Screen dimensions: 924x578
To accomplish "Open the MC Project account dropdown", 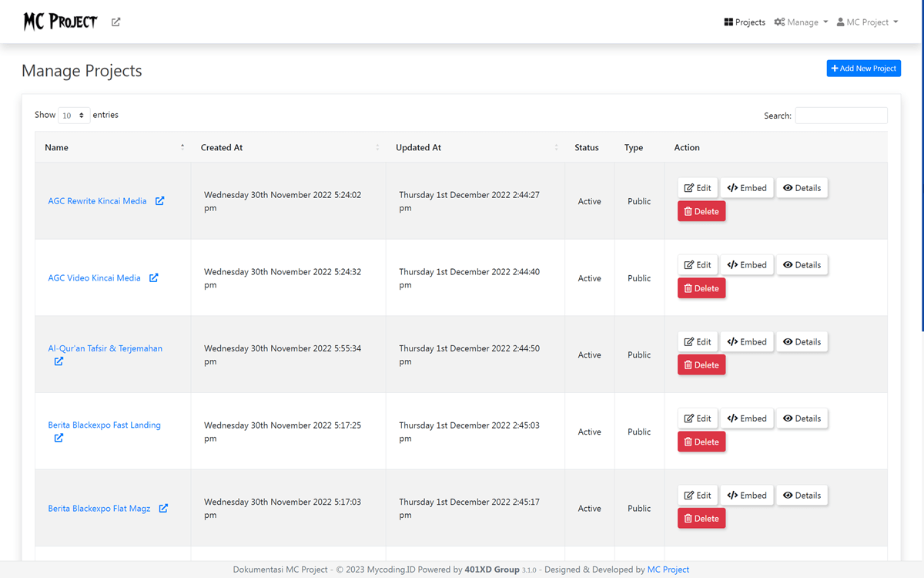I will pyautogui.click(x=867, y=22).
